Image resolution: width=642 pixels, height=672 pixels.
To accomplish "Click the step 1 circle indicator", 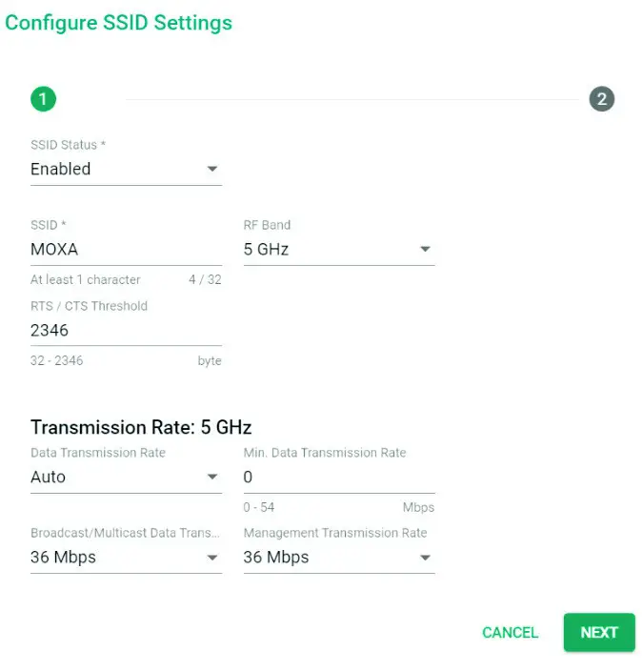I will [x=43, y=98].
